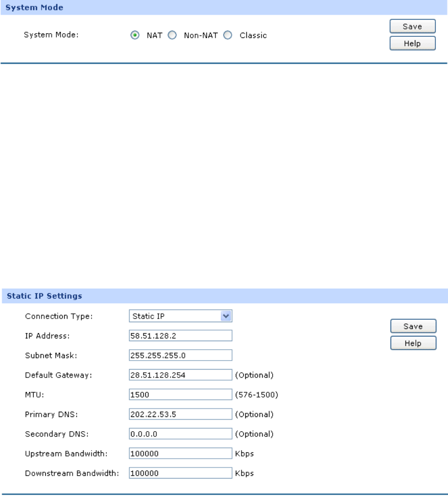Image resolution: width=448 pixels, height=497 pixels.
Task: Open Help for Static IP Settings
Action: (x=413, y=343)
